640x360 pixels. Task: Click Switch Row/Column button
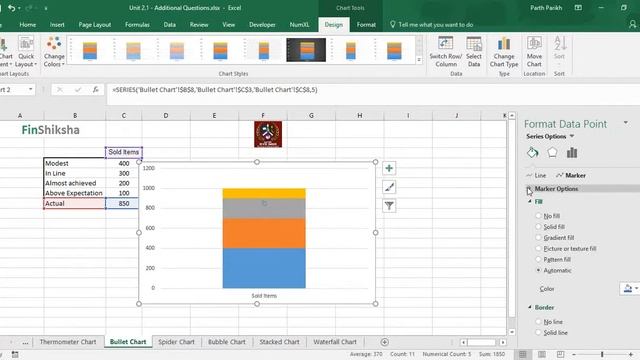446,52
